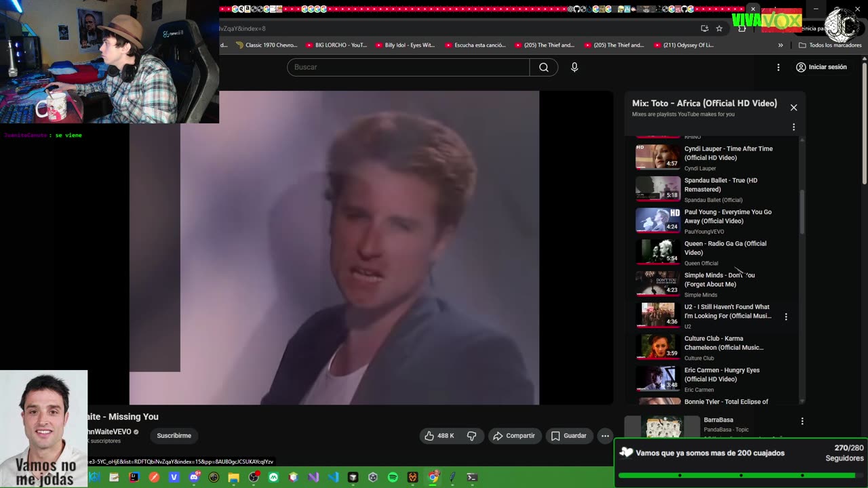
Task: Click the dislike thumbs-down button
Action: click(472, 436)
